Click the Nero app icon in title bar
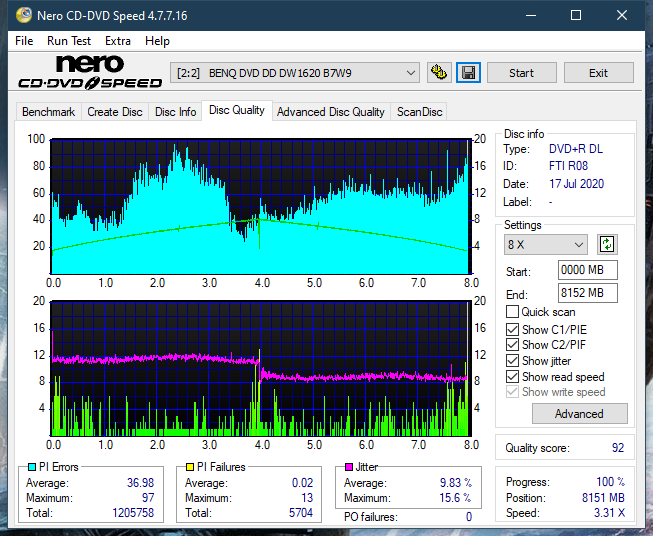Screen dimensions: 653x536 click(24, 15)
